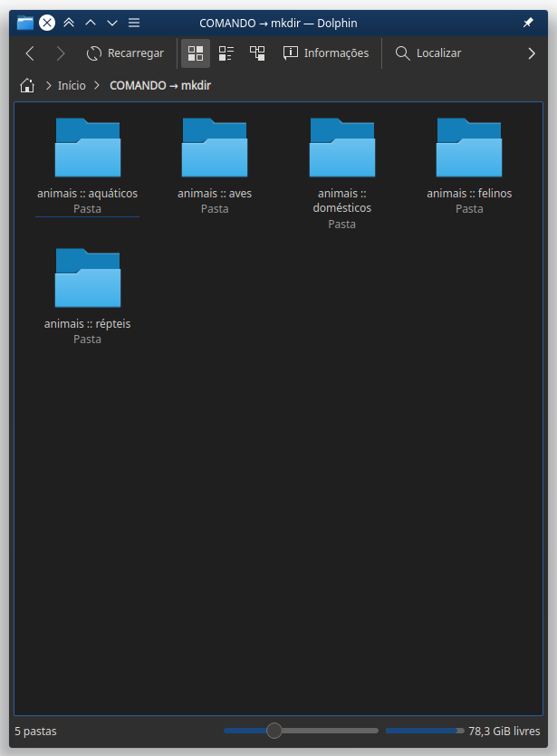Adjust the icon zoom slider
This screenshot has width=557, height=756.
274,731
